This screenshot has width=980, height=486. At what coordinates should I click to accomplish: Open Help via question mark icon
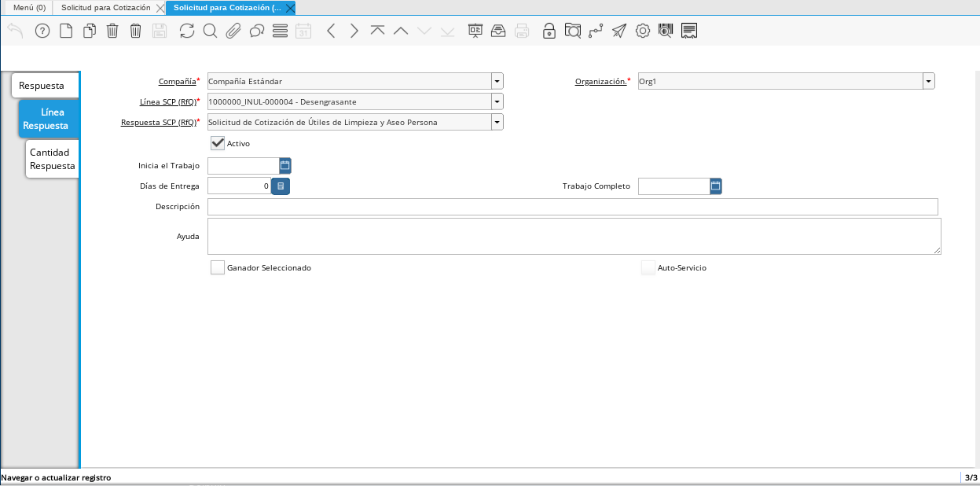(42, 31)
